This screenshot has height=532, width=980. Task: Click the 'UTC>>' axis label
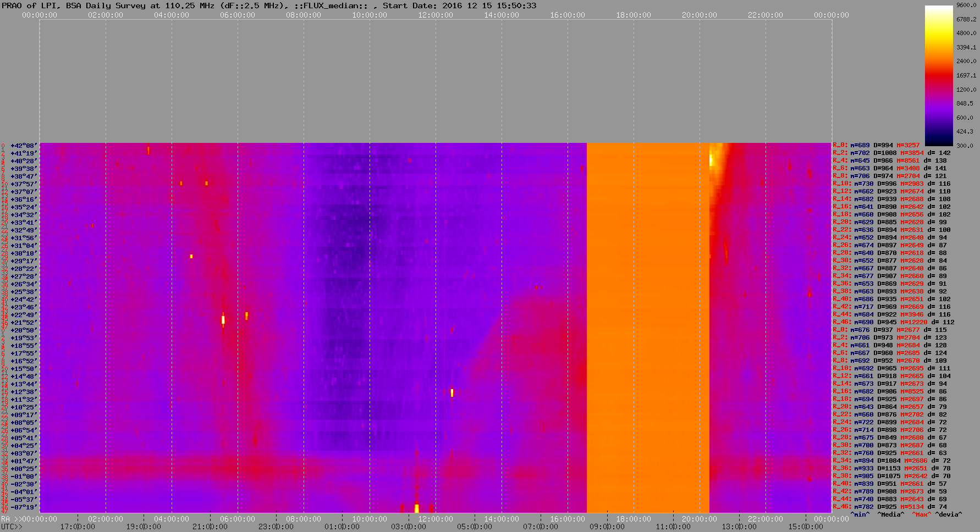point(12,527)
